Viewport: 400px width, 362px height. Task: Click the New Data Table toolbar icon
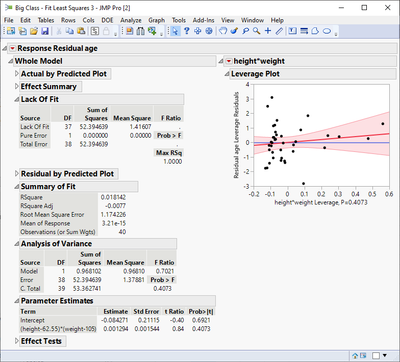pyautogui.click(x=11, y=31)
